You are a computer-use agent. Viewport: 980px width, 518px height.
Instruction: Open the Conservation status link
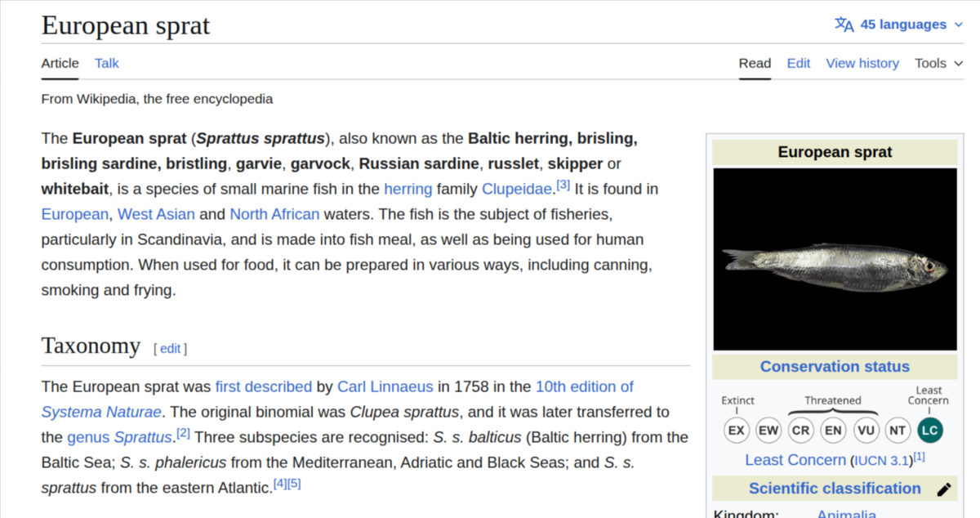(x=835, y=367)
